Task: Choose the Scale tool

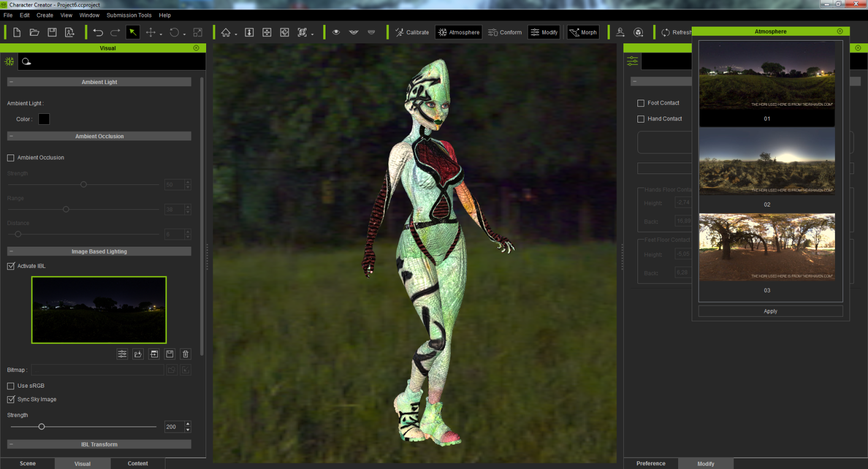Action: pyautogui.click(x=197, y=33)
